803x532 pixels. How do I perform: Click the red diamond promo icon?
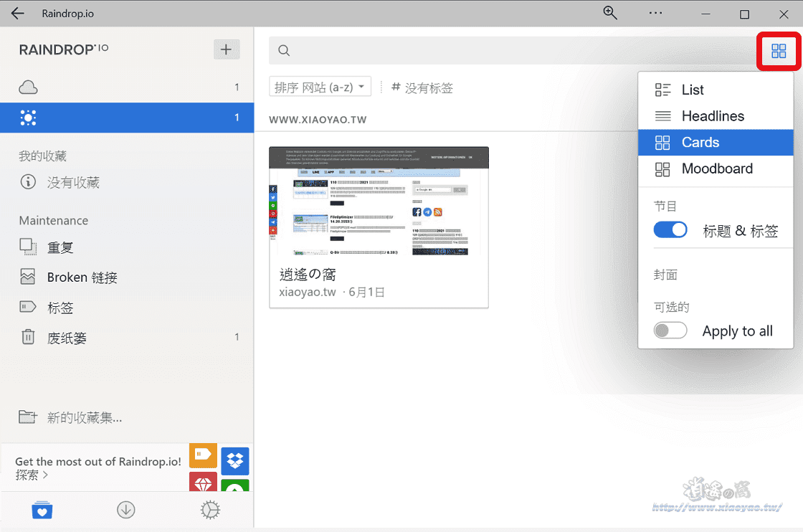pos(203,482)
